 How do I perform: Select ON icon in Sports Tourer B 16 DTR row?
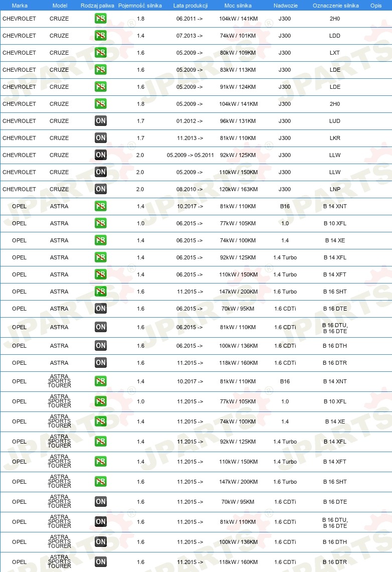tap(101, 562)
